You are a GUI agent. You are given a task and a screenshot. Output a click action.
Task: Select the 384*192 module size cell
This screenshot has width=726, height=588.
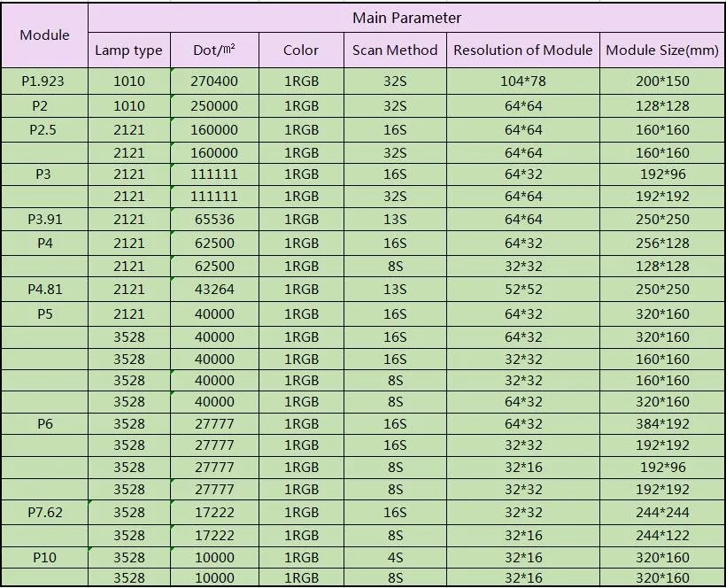point(662,424)
